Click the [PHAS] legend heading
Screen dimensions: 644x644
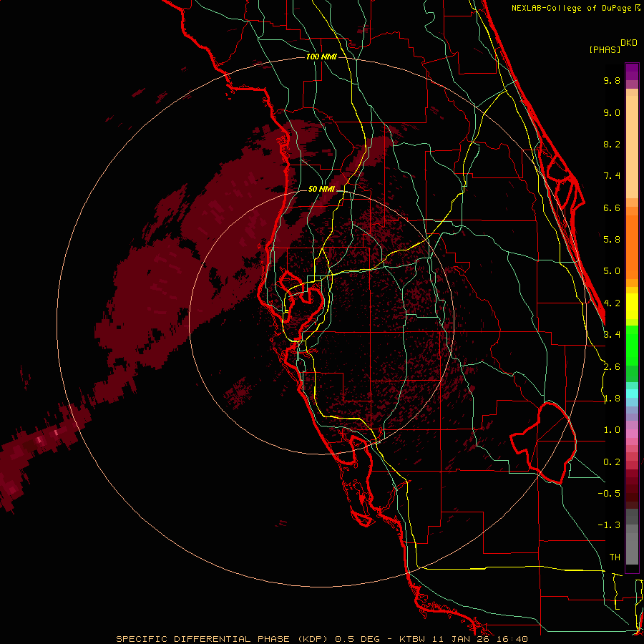[x=605, y=49]
